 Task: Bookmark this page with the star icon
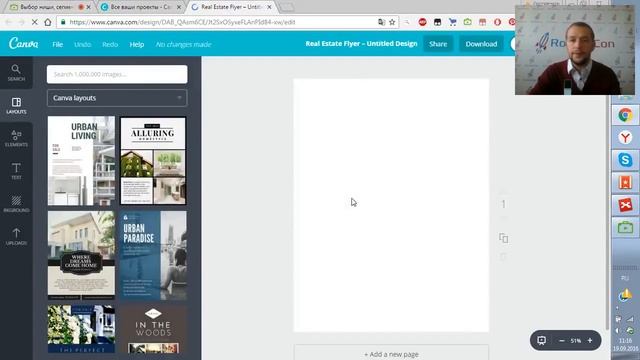[x=392, y=22]
